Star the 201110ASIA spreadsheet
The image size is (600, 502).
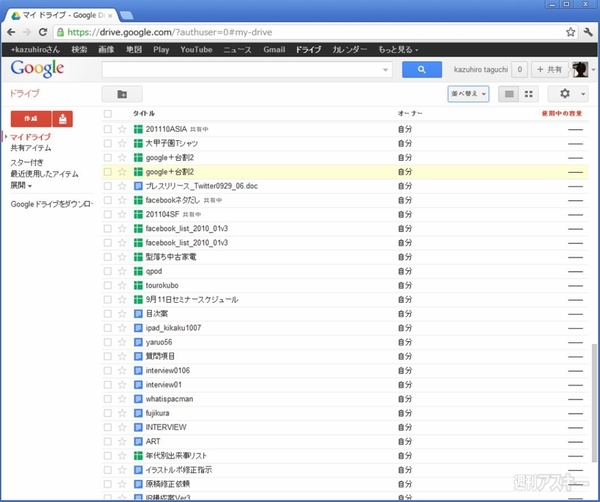point(122,129)
